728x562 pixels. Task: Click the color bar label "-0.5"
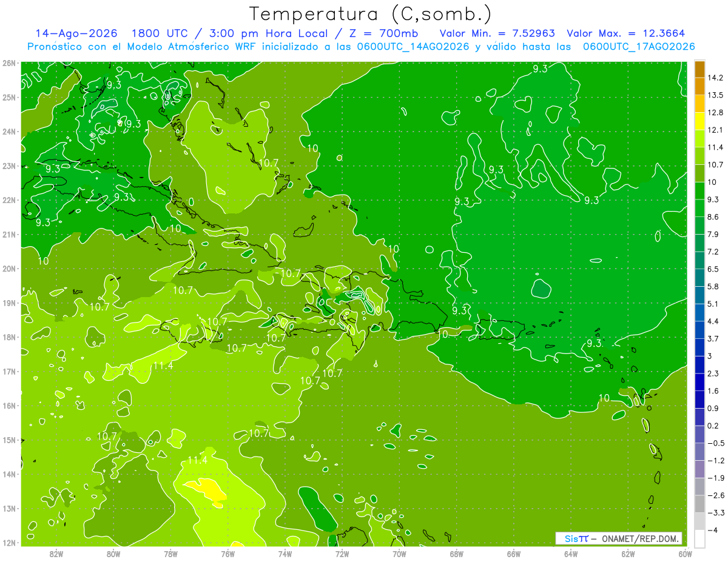(x=716, y=443)
